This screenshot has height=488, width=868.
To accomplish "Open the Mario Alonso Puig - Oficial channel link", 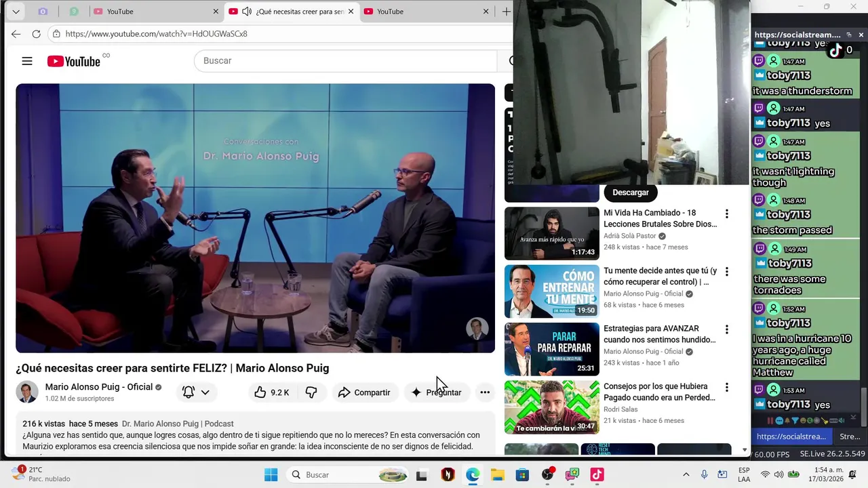I will [99, 387].
